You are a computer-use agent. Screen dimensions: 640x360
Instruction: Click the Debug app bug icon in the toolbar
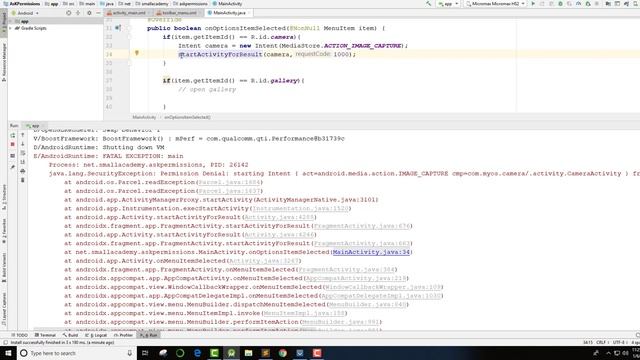tap(560, 4)
